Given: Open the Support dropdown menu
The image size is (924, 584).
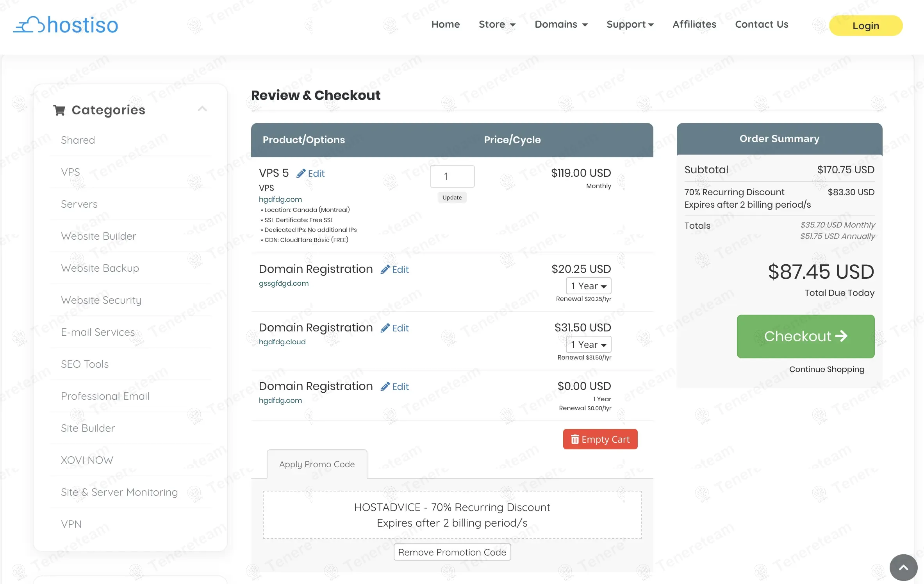Looking at the screenshot, I should (x=630, y=24).
